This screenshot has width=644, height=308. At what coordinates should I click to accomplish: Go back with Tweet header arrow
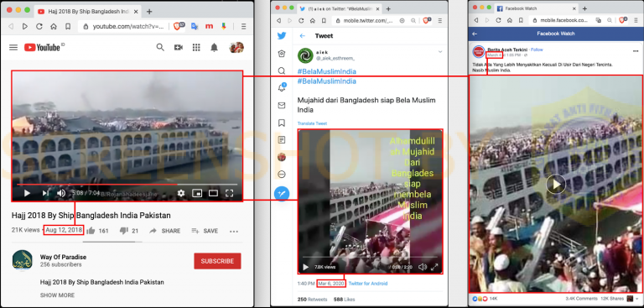coord(303,36)
